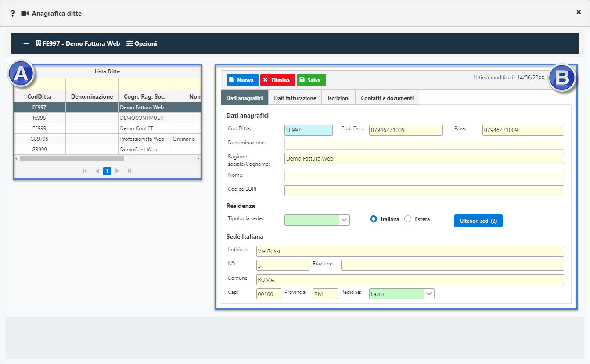Click the help question mark icon
This screenshot has width=590, height=364.
pos(13,14)
